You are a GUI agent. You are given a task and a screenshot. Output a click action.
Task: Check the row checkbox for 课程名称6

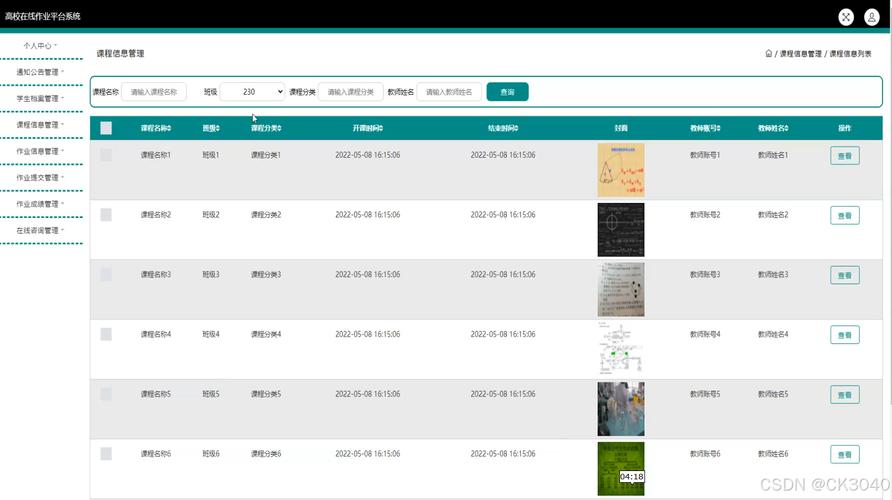(106, 453)
